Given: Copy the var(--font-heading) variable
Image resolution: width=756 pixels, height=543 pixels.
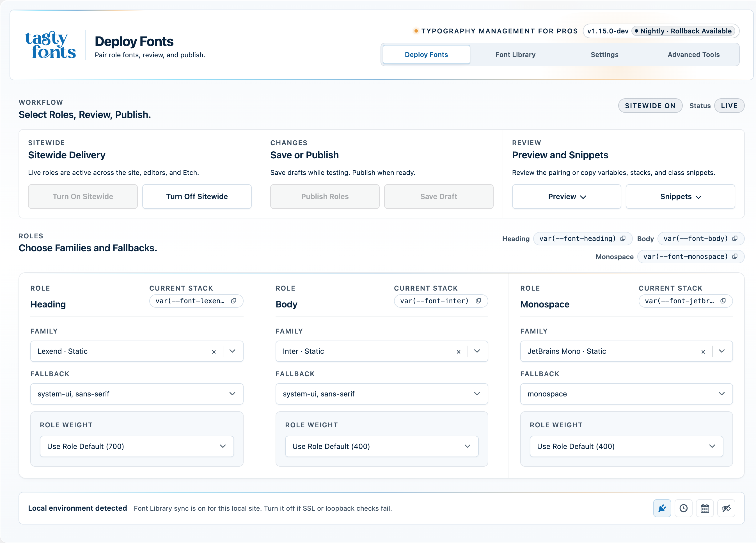Looking at the screenshot, I should click(623, 238).
